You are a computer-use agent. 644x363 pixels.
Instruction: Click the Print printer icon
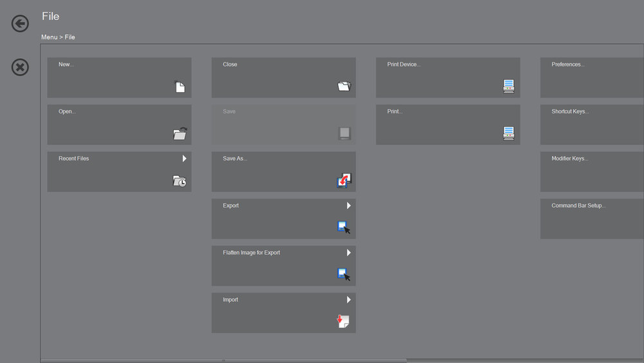[509, 133]
